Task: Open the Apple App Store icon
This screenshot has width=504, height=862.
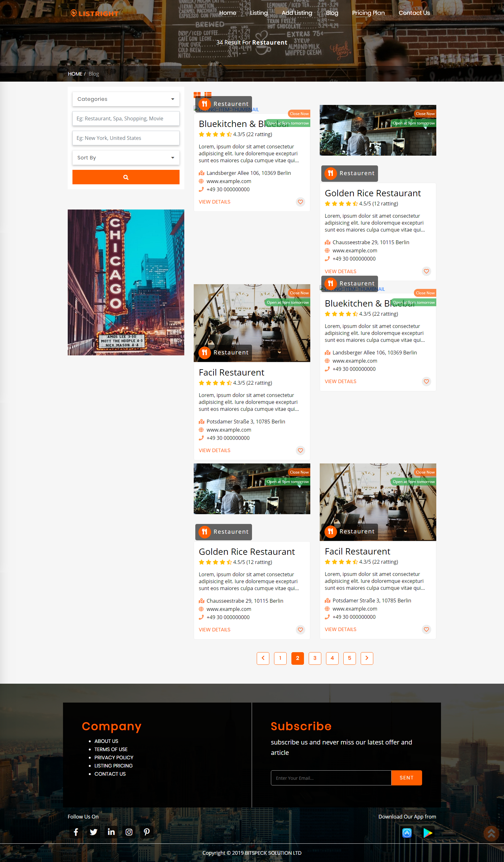Action: click(x=407, y=833)
